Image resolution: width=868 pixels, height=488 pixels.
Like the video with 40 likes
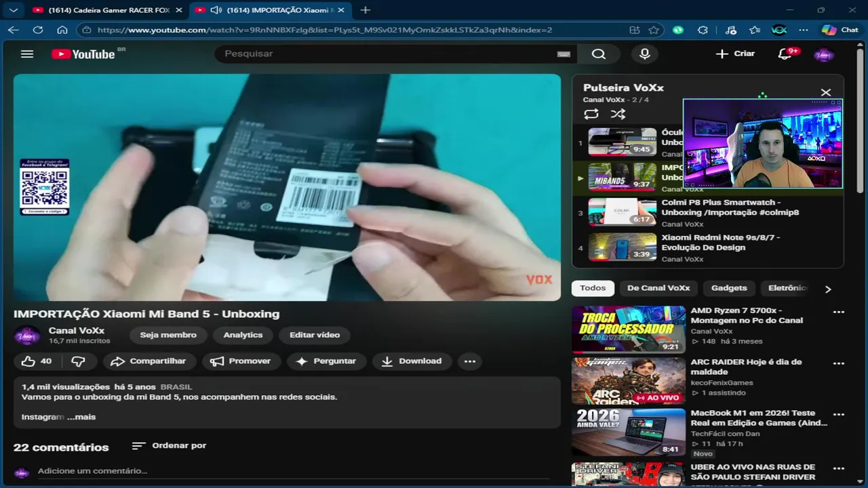(37, 361)
